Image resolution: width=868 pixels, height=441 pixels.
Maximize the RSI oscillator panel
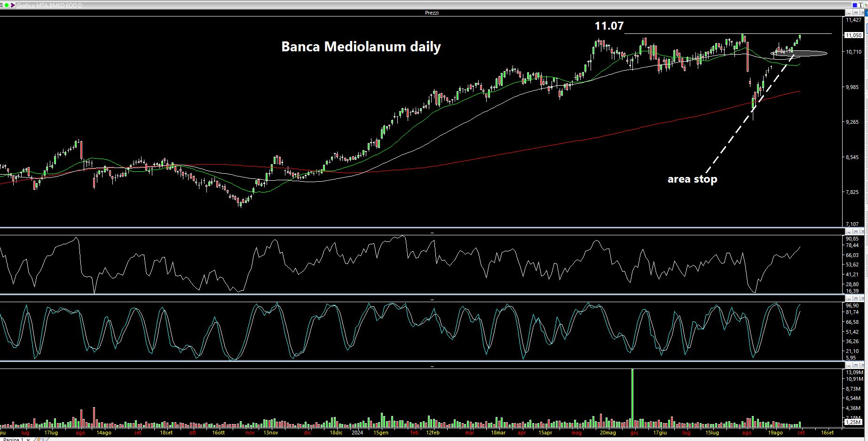pos(856,232)
